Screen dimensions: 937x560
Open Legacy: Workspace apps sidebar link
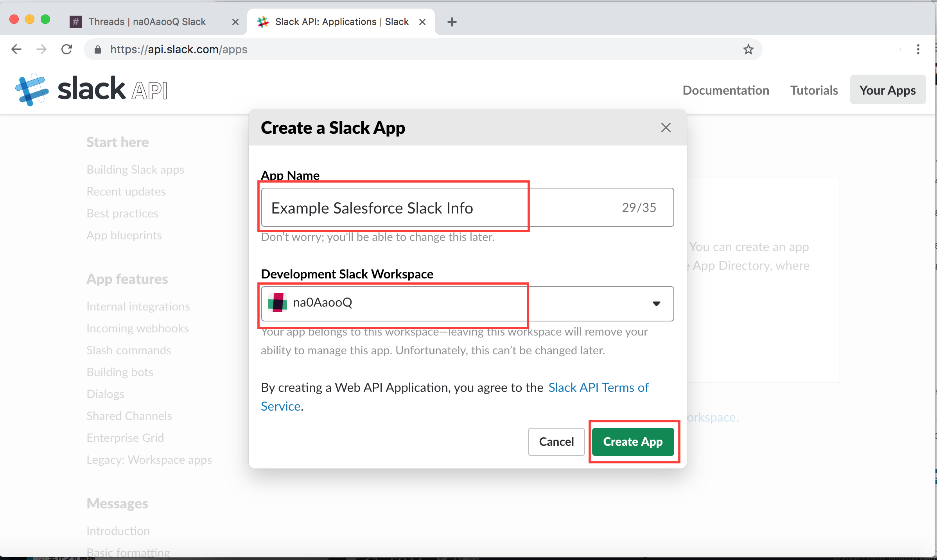(149, 460)
